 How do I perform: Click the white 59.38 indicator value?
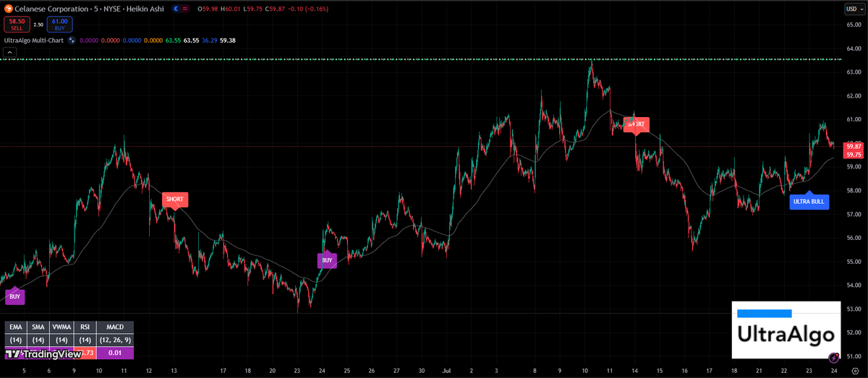[229, 40]
